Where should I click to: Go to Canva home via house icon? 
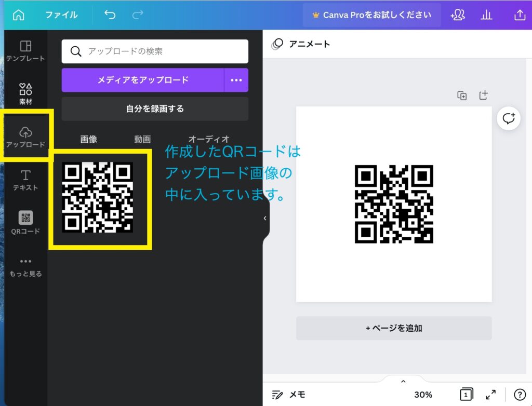18,15
